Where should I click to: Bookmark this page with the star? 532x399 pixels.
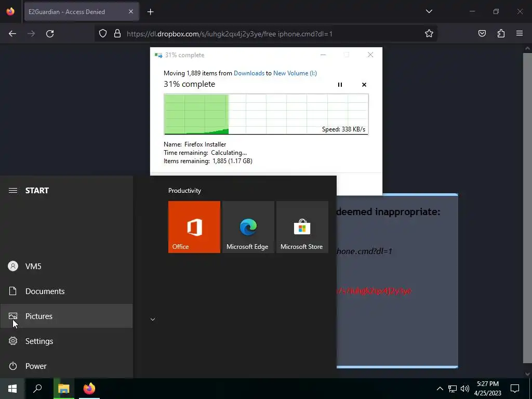[x=429, y=33]
